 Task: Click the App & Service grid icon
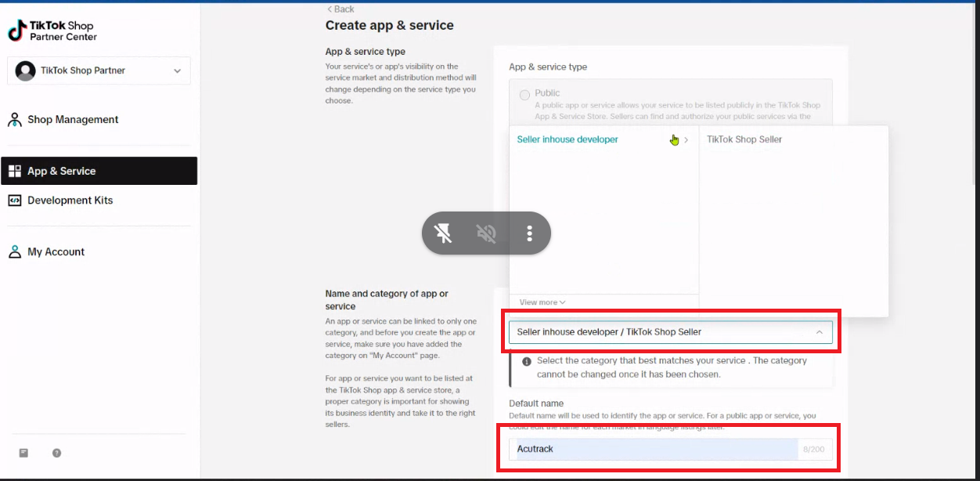(x=14, y=171)
